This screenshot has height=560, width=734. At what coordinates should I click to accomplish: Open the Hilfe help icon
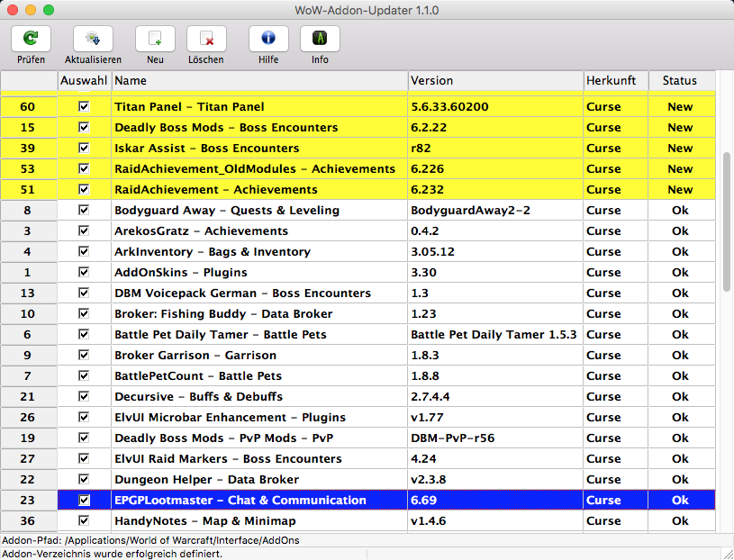(x=268, y=39)
